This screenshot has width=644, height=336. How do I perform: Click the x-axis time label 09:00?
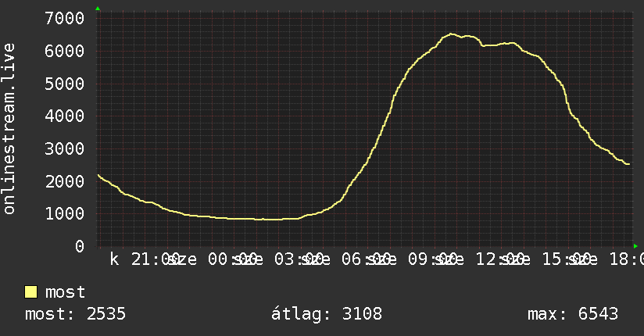coord(433,259)
